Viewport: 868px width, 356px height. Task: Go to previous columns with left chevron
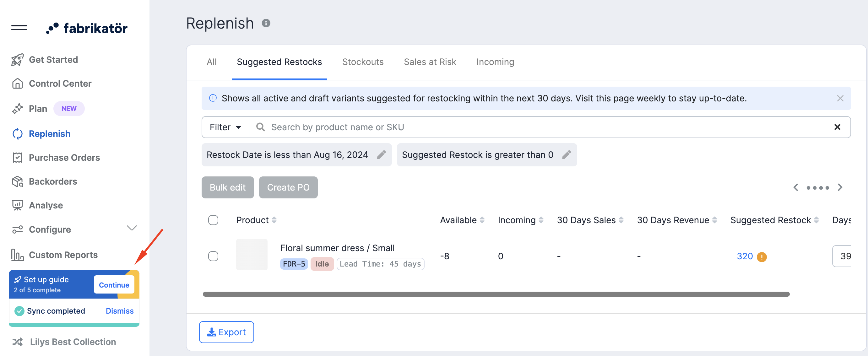(x=795, y=187)
